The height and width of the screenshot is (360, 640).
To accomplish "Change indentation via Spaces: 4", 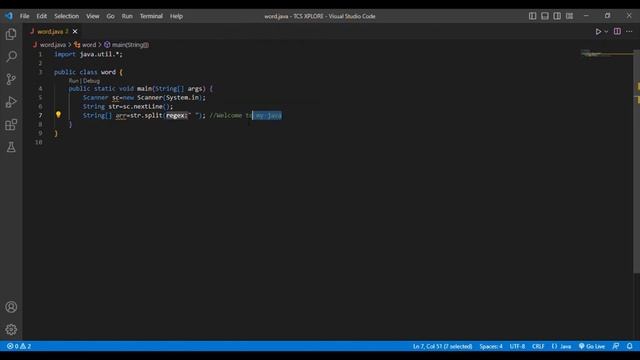I will tap(491, 346).
